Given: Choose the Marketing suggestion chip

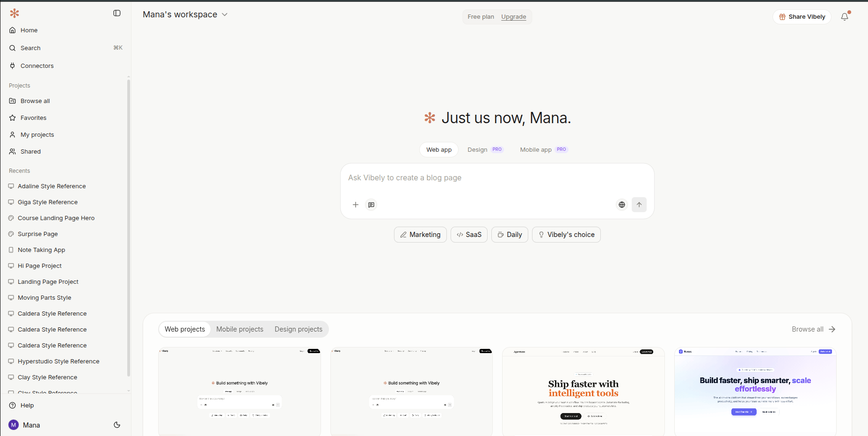Looking at the screenshot, I should 420,235.
